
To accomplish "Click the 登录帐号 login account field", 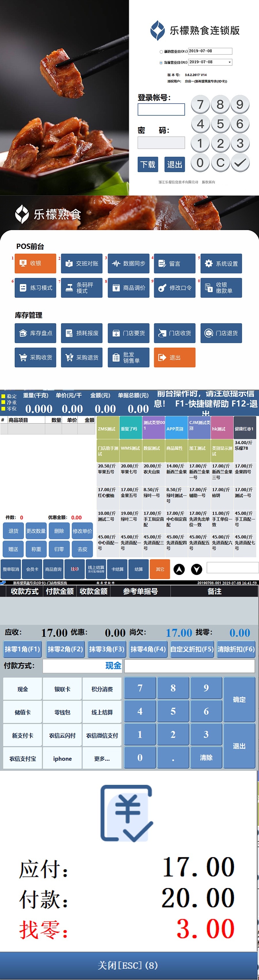I will (x=161, y=110).
